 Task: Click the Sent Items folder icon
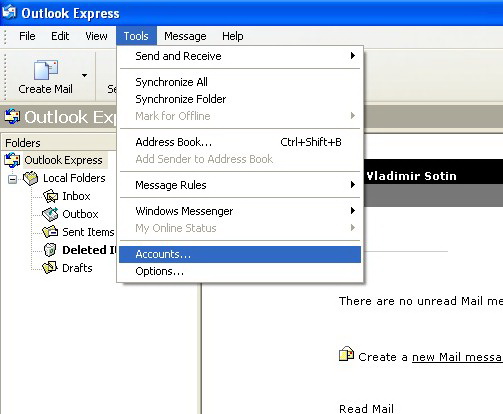pyautogui.click(x=50, y=232)
